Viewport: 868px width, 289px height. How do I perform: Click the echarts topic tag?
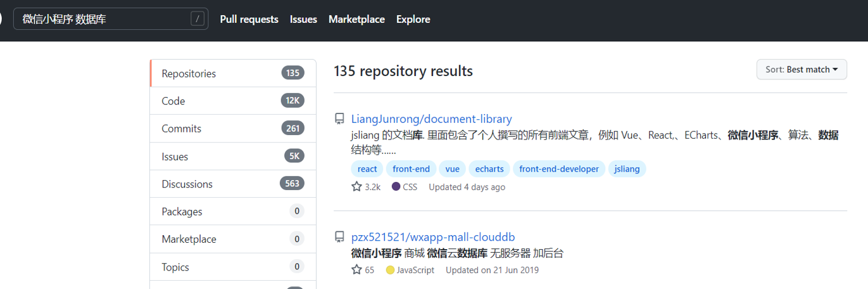click(489, 169)
